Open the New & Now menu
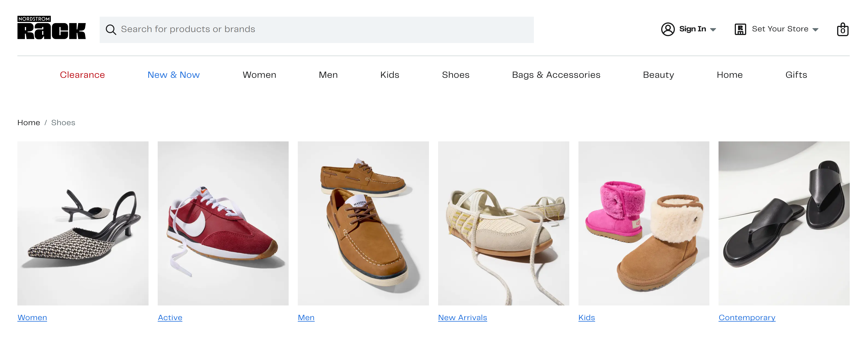The image size is (868, 340). click(173, 75)
